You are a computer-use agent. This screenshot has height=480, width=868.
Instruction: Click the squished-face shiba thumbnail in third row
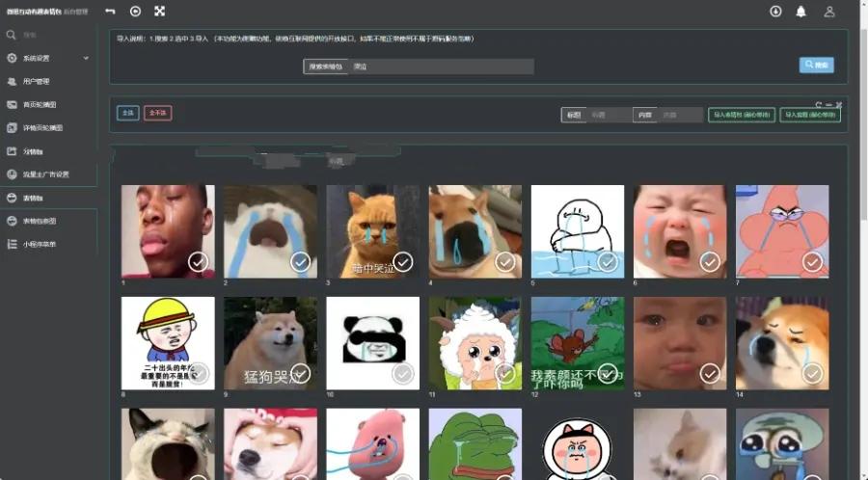[x=270, y=444]
